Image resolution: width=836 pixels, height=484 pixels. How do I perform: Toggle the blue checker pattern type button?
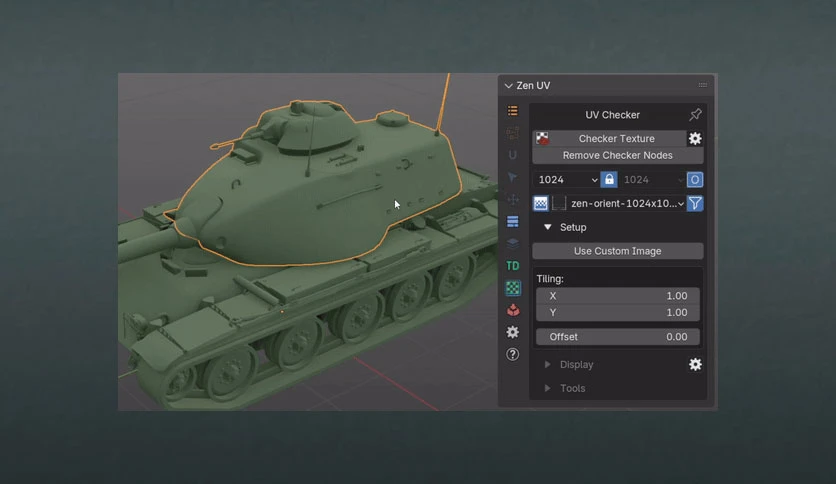click(541, 203)
